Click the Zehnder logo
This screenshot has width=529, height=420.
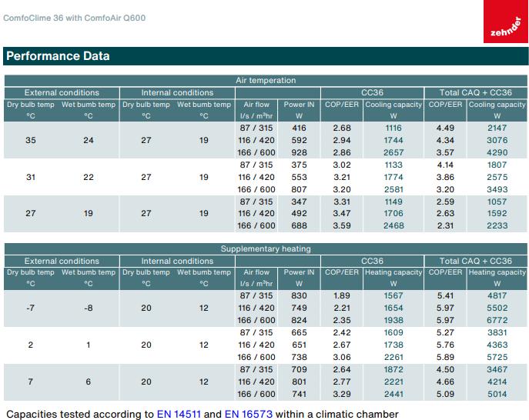[506, 22]
